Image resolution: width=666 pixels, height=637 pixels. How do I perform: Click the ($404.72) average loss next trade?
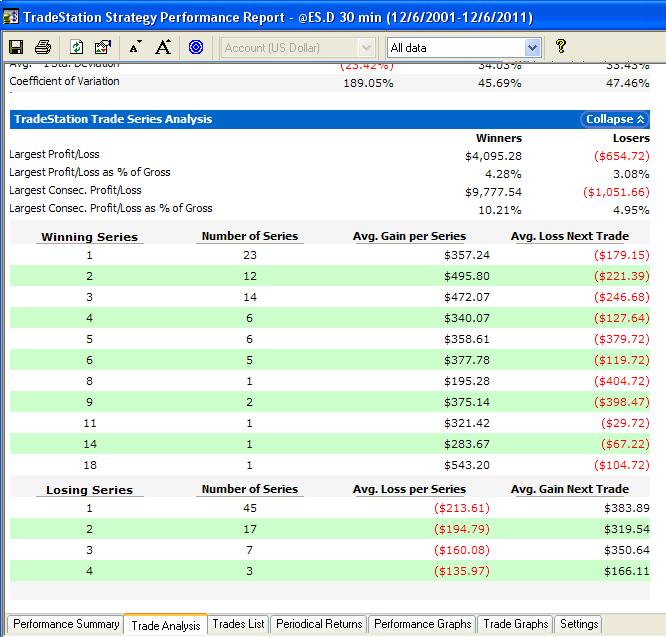pos(621,381)
